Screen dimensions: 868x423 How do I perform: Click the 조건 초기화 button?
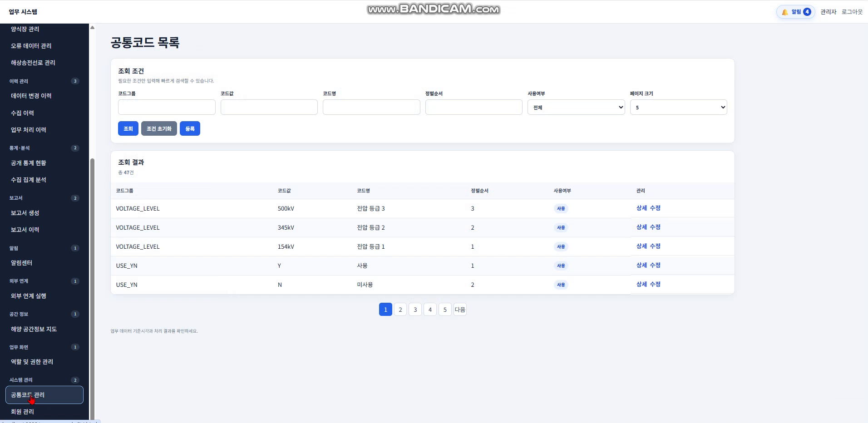click(x=159, y=128)
